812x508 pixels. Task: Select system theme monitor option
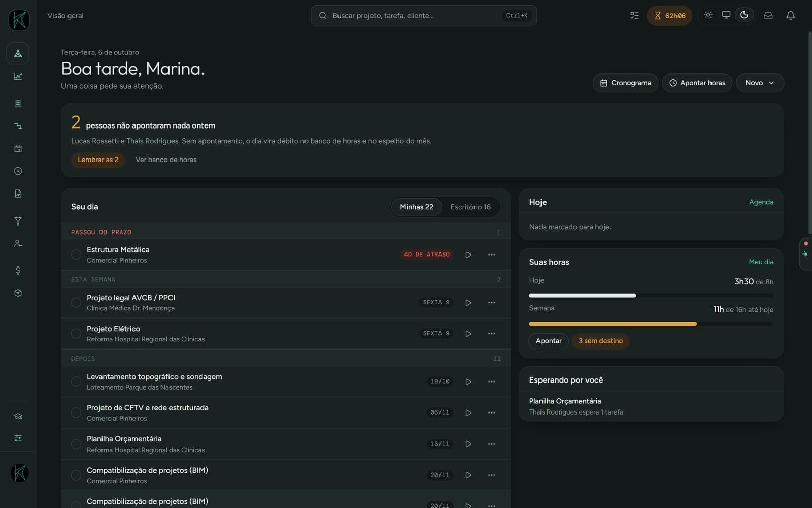pos(726,15)
